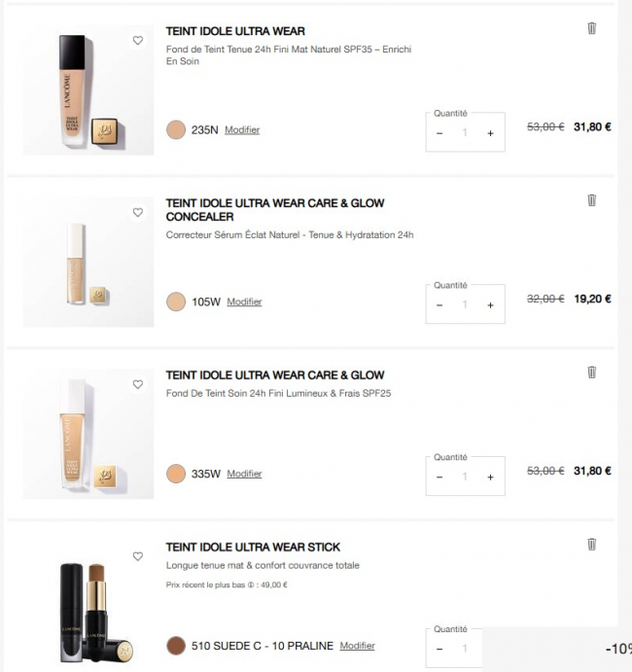
Task: Modify the 235N shade selection
Action: pyautogui.click(x=242, y=130)
